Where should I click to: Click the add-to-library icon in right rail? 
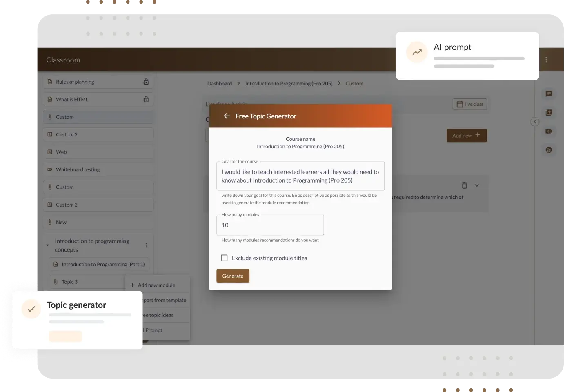click(549, 112)
